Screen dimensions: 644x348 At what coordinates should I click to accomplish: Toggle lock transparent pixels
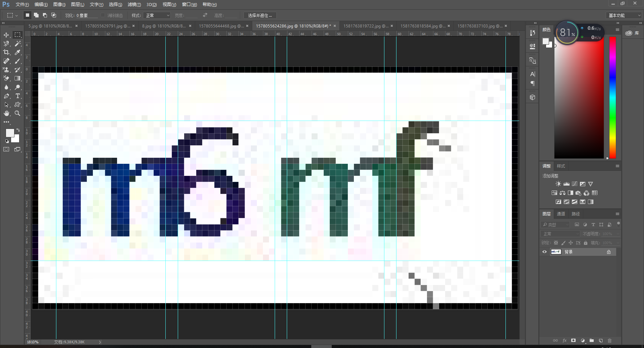coord(556,243)
